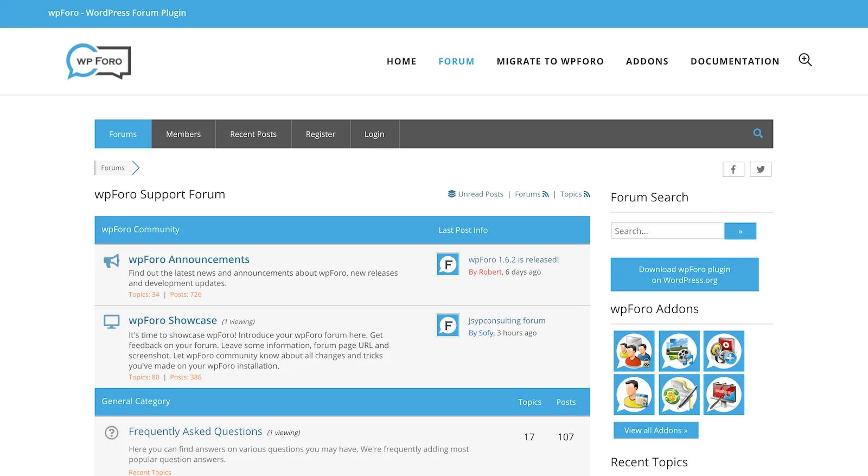Switch to the Members tab
The height and width of the screenshot is (476, 868).
tap(183, 134)
